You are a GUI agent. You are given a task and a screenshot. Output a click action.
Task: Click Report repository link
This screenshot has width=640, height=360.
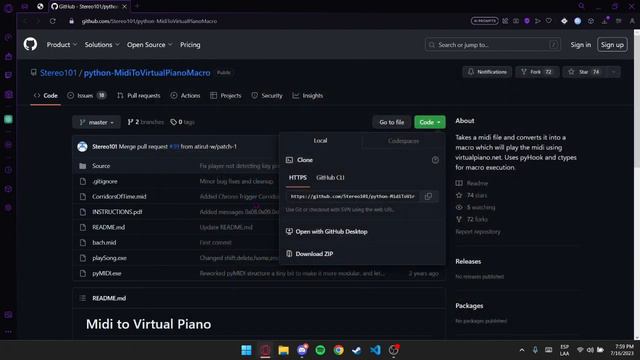[x=478, y=231]
